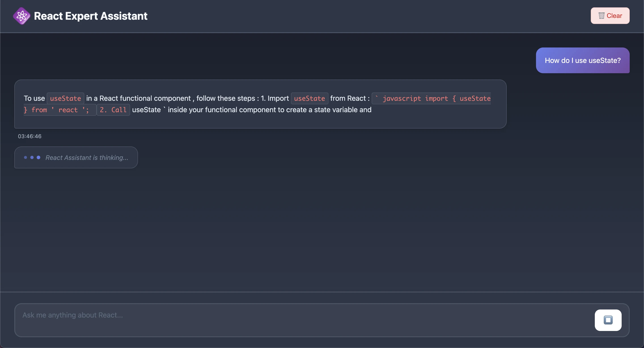The width and height of the screenshot is (644, 348).
Task: Click the assistant response message bubble
Action: (x=260, y=120)
